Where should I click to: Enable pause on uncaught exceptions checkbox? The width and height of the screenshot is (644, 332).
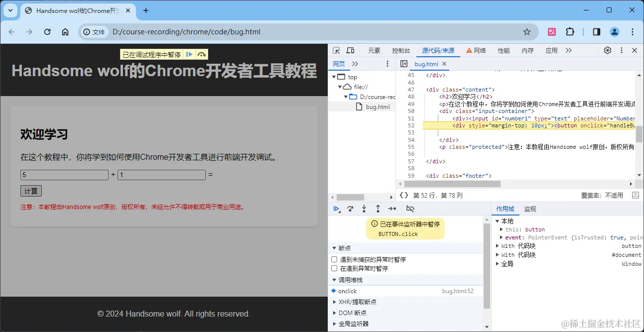pyautogui.click(x=335, y=259)
